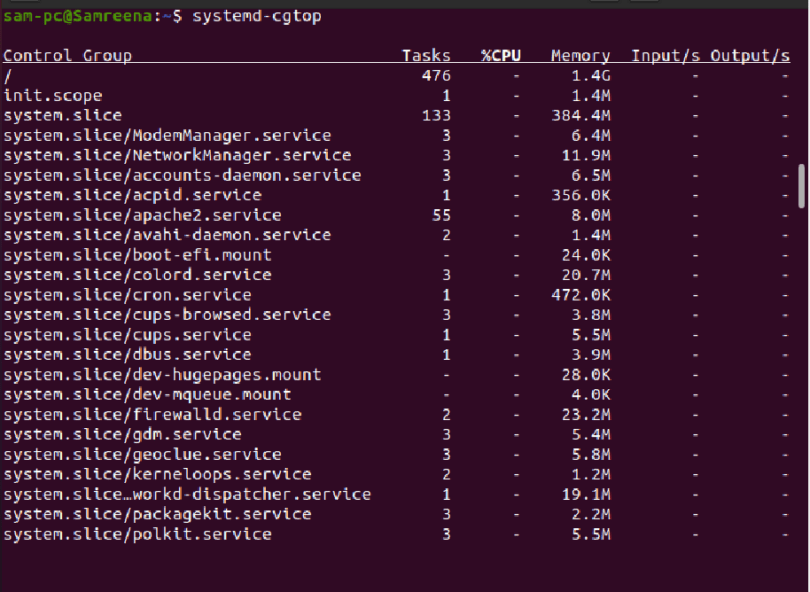Click the 28.0K memory value

coord(586,375)
